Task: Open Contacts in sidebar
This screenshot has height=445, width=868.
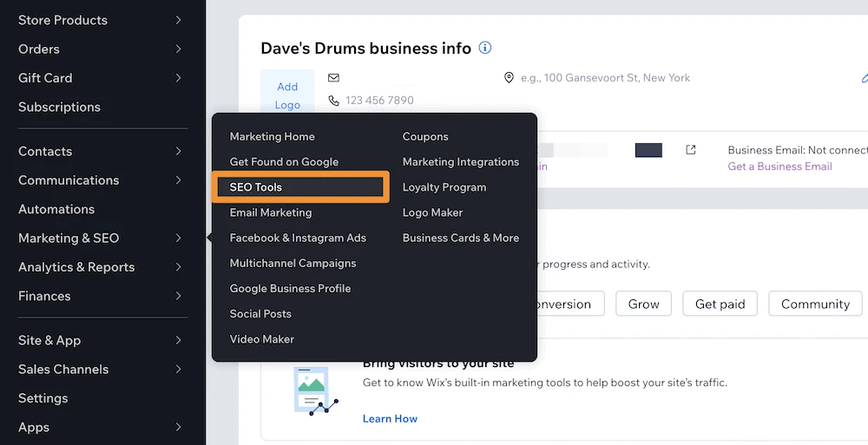Action: tap(45, 151)
